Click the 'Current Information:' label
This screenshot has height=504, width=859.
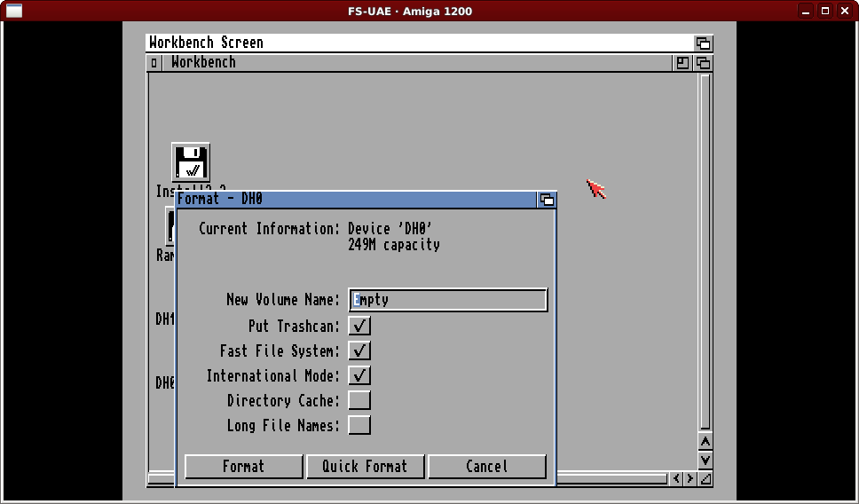click(x=270, y=228)
